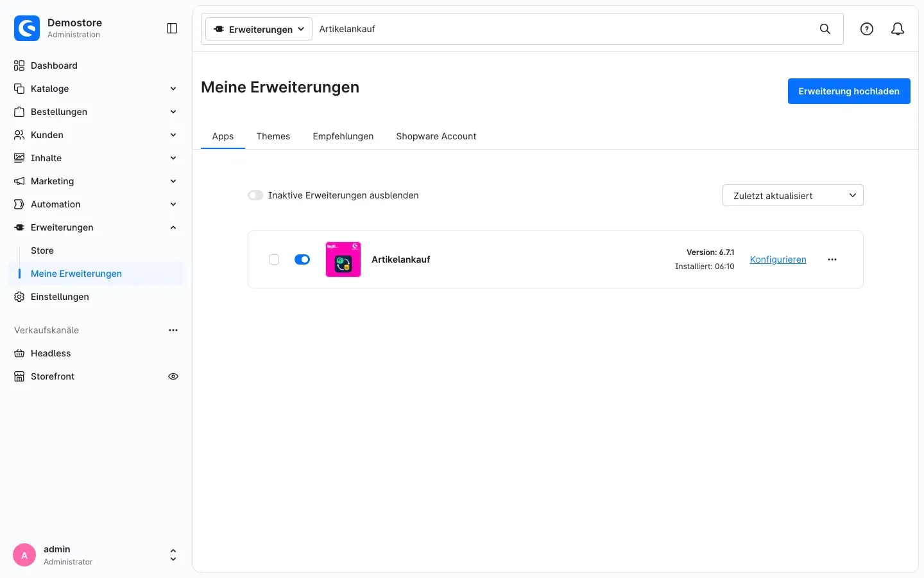Viewport: 924px width, 578px height.
Task: Click the Erweiterungen plug icon in the sidebar
Action: pos(19,227)
